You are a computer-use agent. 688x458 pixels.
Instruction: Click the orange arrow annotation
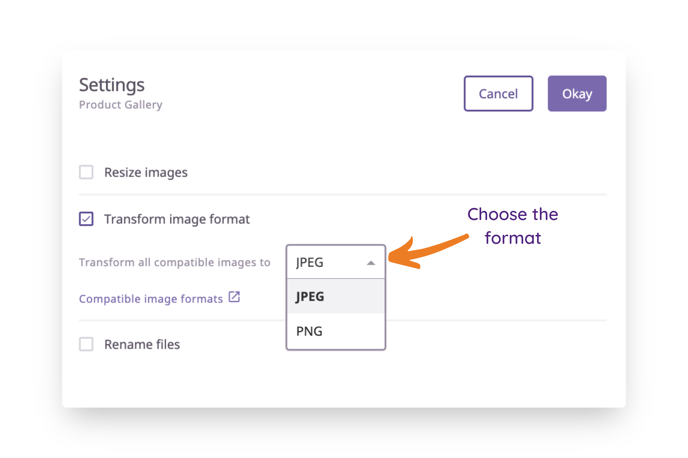428,251
